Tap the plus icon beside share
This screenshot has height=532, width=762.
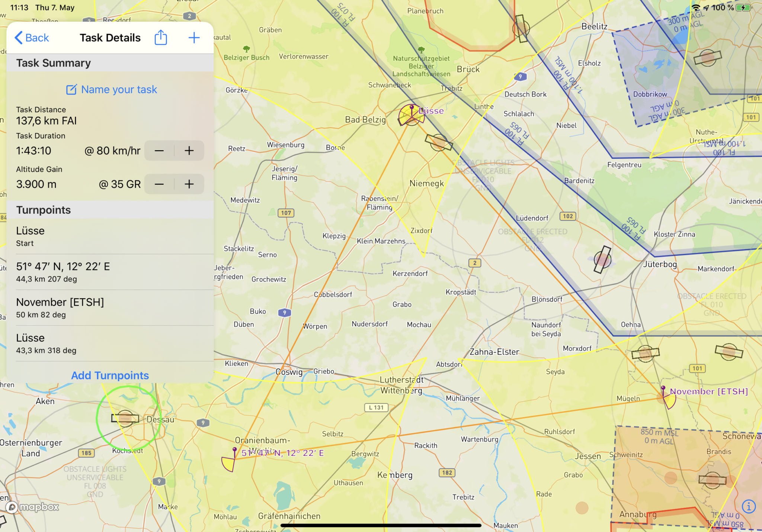(x=194, y=38)
